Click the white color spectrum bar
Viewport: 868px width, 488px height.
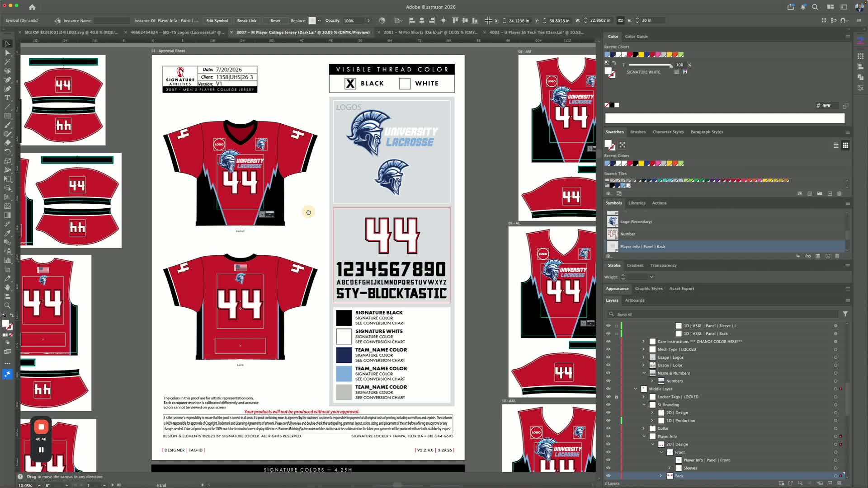725,118
